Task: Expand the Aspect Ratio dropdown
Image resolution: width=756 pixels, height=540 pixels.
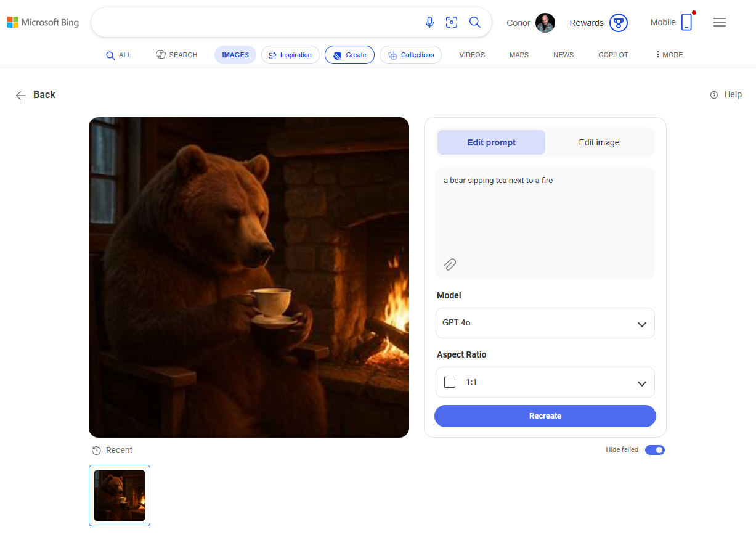Action: click(641, 382)
